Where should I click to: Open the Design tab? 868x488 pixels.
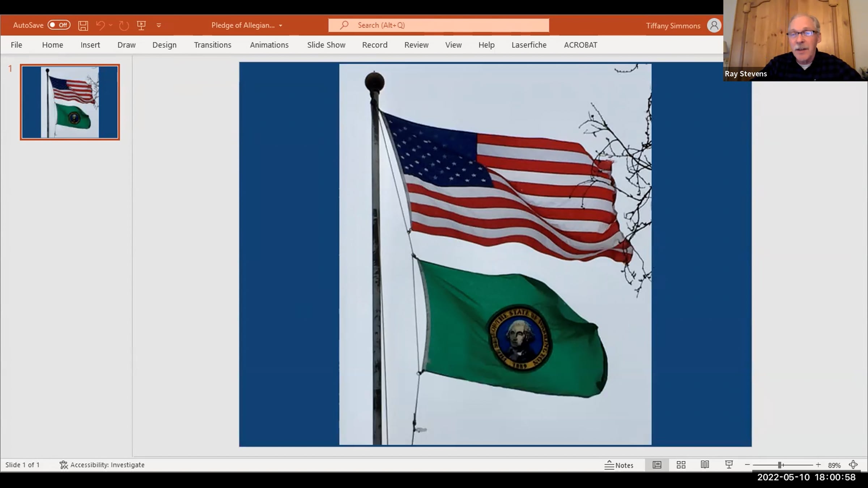click(165, 45)
